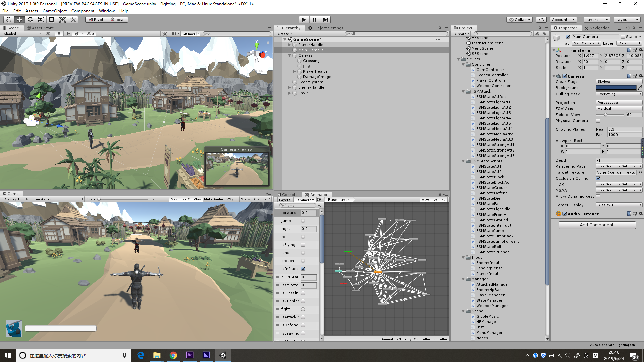Adjust the Game view Scale slider

tap(123, 199)
